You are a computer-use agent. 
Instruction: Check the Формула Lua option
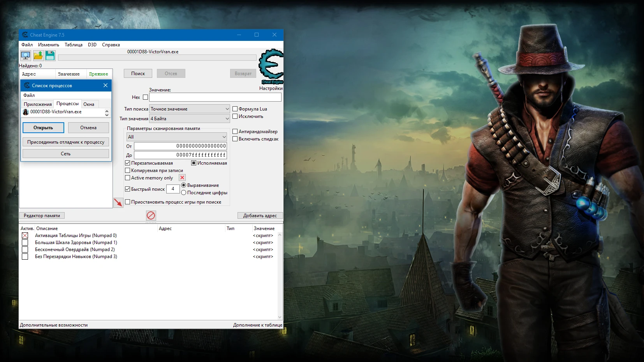tap(236, 109)
